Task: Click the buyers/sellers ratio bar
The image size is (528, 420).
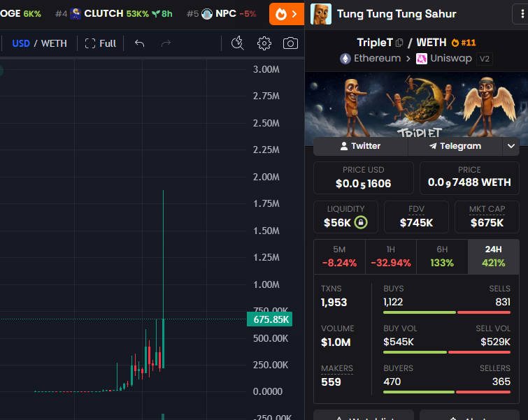Action: (447, 392)
